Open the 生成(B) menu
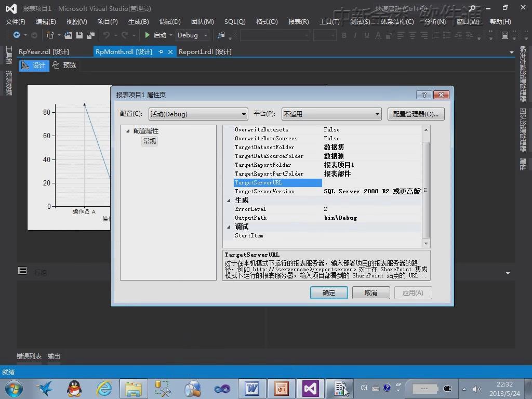532x399 pixels. coord(138,22)
